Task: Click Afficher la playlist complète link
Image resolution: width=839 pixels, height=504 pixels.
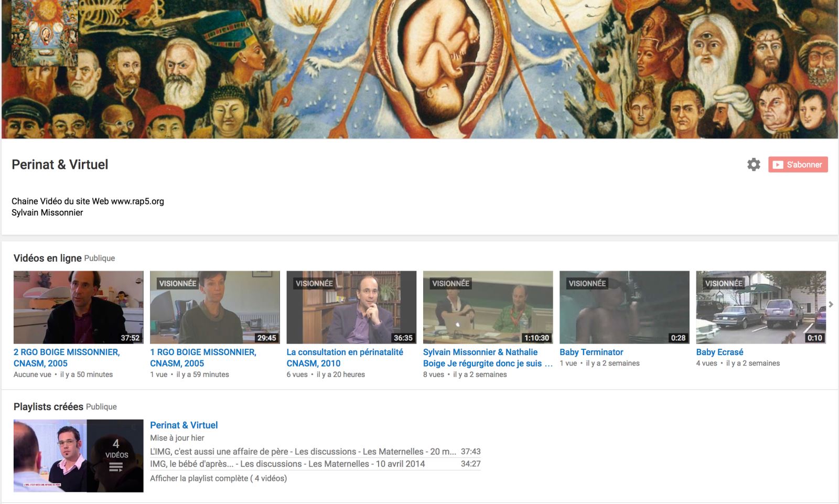Action: (218, 478)
